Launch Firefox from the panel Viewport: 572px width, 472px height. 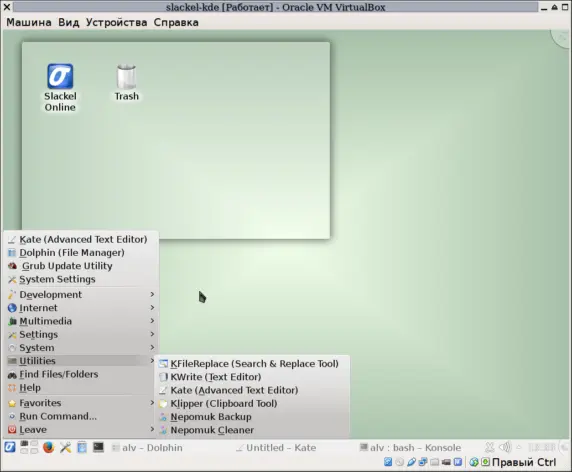pyautogui.click(x=48, y=447)
